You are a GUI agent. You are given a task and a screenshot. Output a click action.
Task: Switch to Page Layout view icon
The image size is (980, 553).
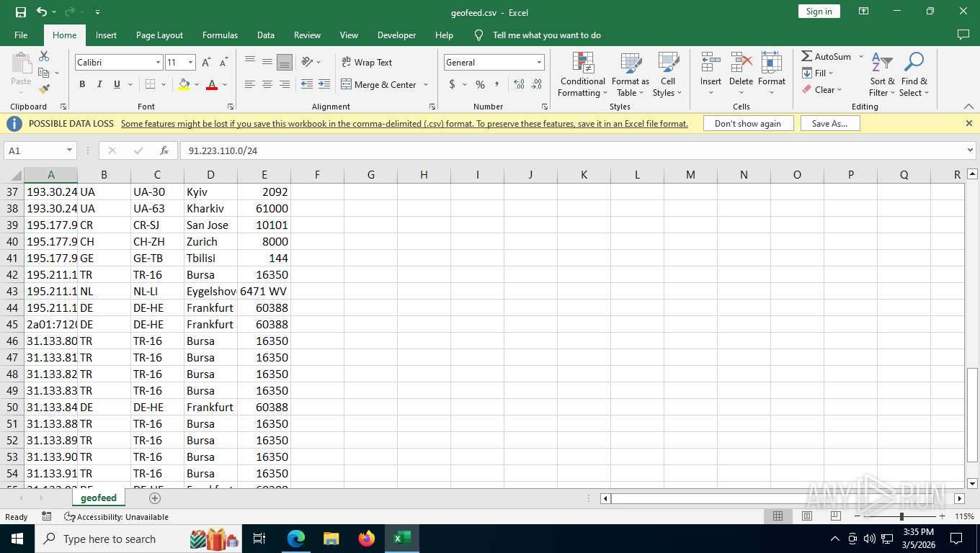[x=807, y=516]
